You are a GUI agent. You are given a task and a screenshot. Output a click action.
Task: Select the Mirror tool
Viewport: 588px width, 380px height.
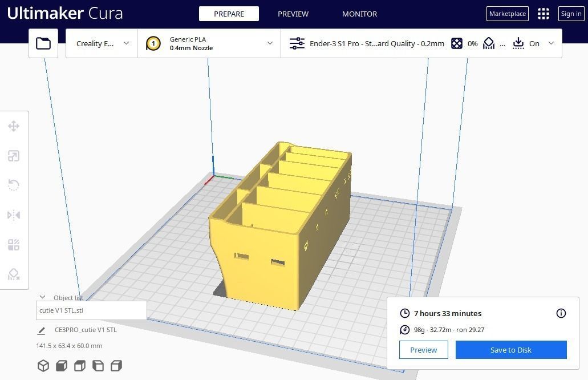pyautogui.click(x=14, y=215)
